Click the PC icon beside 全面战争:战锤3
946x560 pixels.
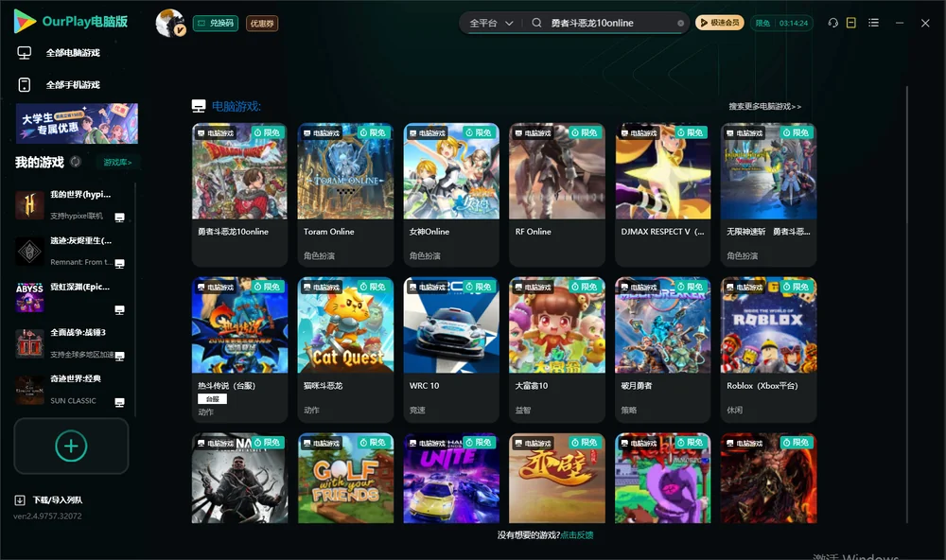point(119,356)
